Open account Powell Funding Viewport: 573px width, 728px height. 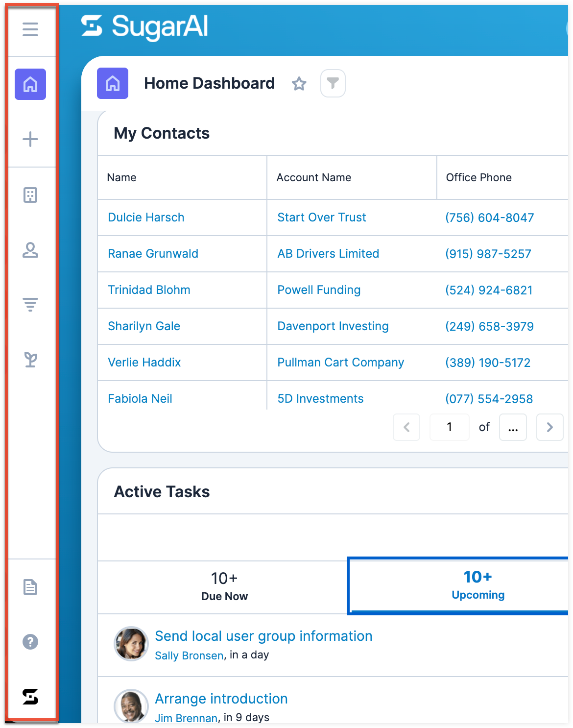319,290
